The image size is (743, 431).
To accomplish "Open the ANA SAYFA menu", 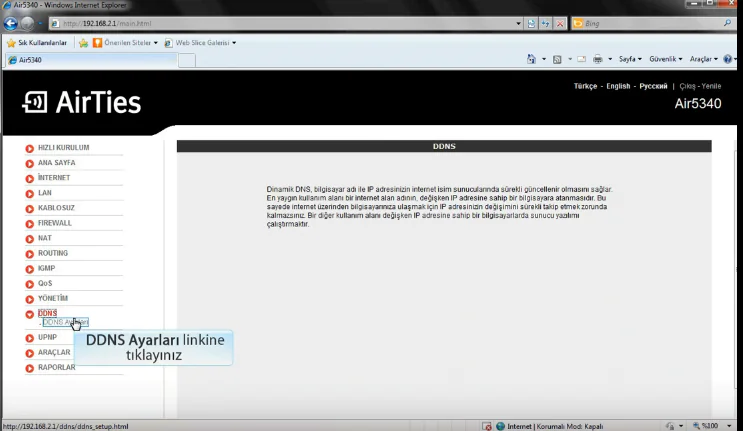I will (x=56, y=162).
